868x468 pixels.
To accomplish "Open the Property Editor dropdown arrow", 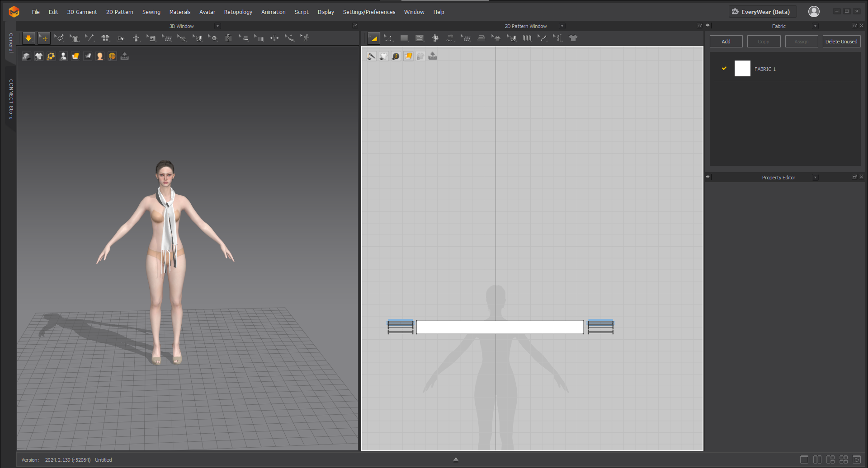I will point(815,178).
